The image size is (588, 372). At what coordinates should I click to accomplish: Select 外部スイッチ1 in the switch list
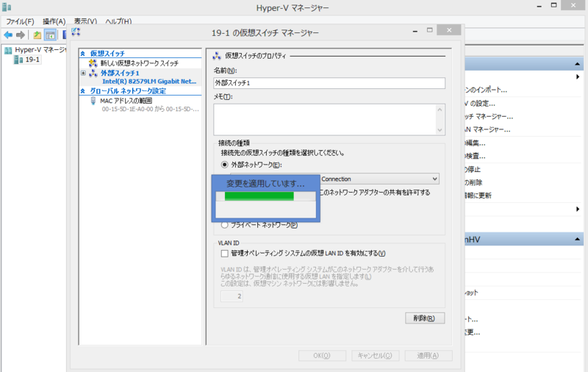[120, 73]
